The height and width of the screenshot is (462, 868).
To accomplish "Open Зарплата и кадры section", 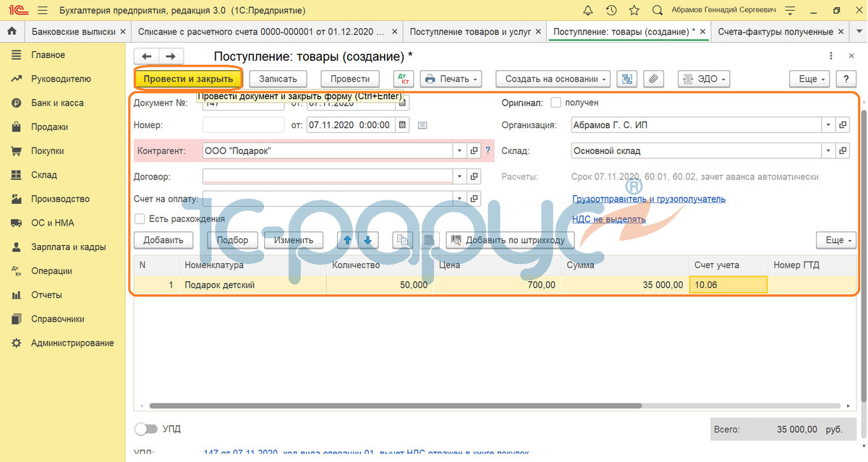I will tap(69, 247).
